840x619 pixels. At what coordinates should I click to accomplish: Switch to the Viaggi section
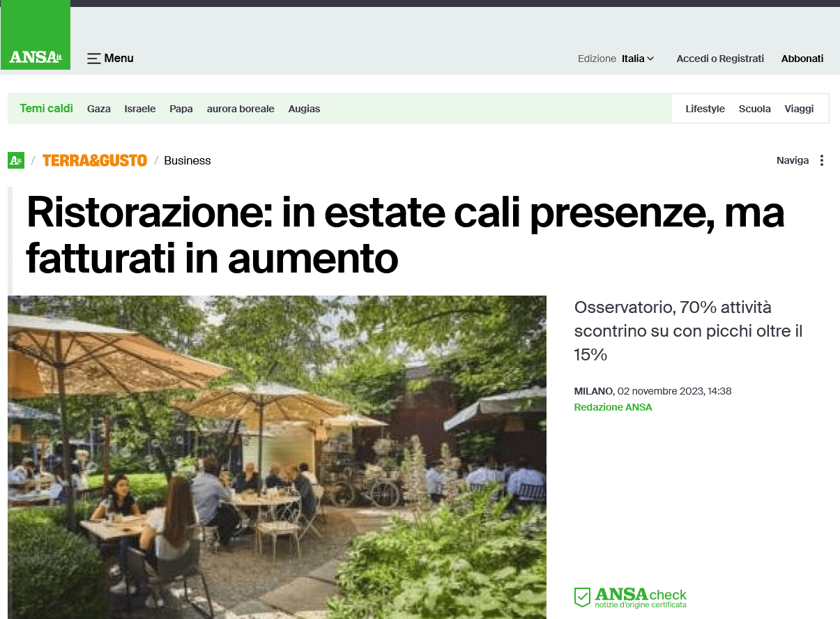799,109
